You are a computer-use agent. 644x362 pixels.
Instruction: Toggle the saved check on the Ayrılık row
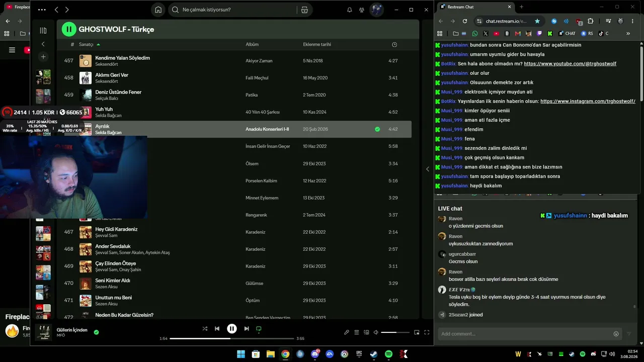coord(377,129)
